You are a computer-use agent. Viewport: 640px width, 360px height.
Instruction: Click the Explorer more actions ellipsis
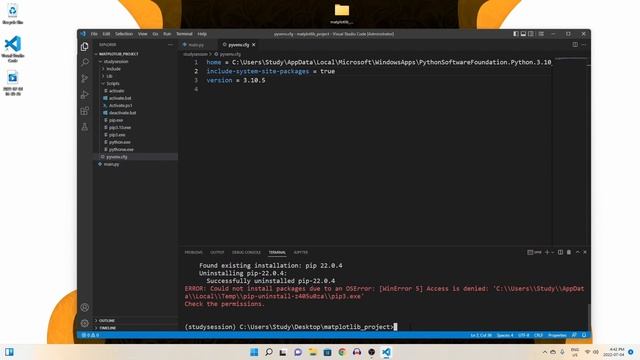171,44
